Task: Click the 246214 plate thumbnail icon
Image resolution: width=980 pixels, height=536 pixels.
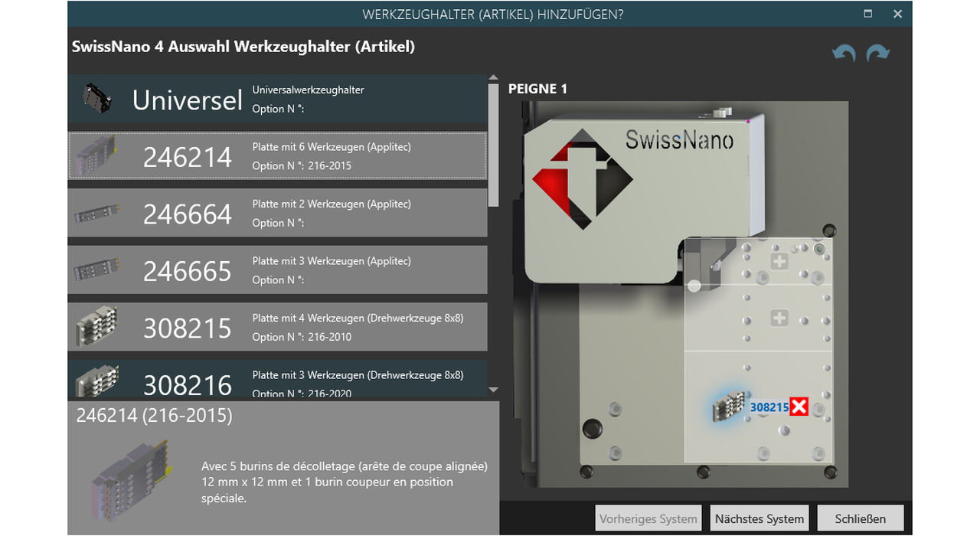Action: coord(96,155)
